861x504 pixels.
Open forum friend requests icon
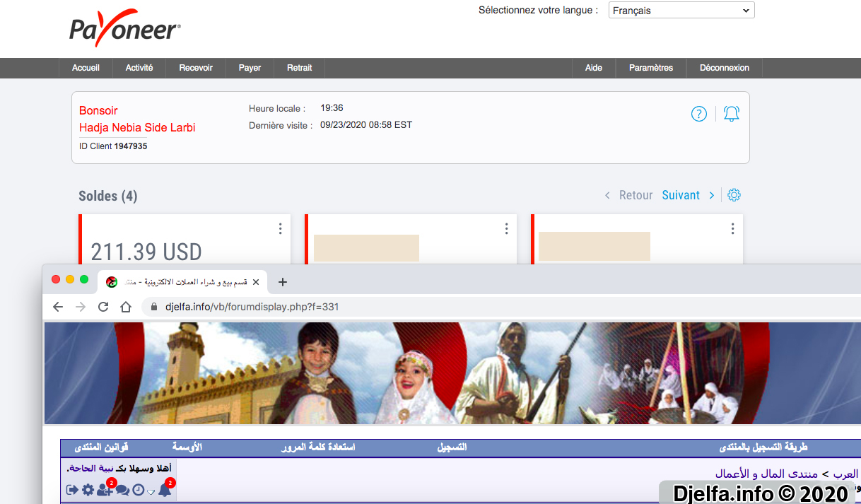(x=105, y=489)
